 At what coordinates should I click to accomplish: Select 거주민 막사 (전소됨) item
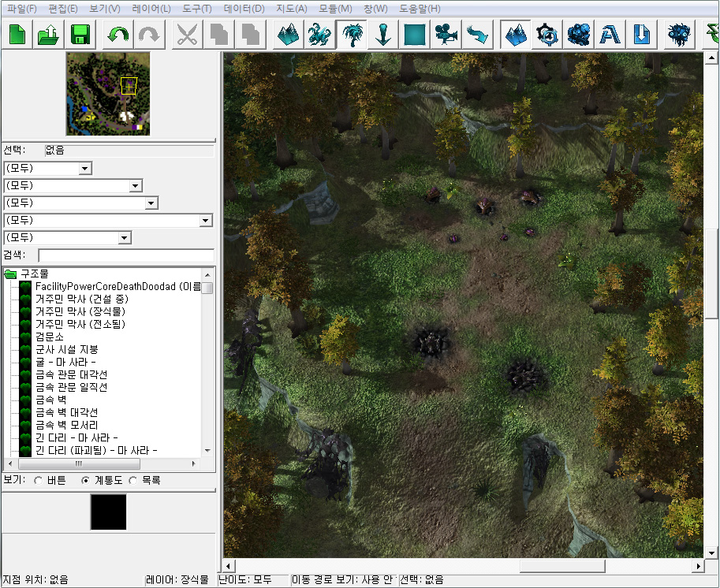coord(80,325)
